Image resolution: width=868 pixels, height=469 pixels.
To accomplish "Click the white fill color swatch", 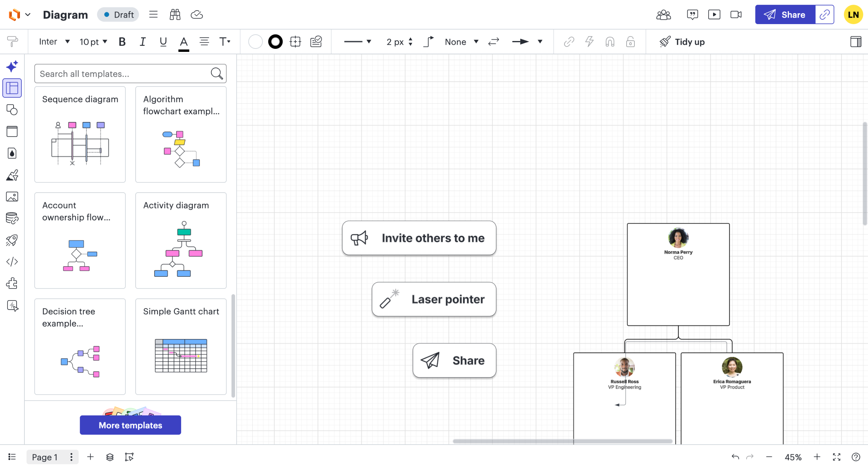I will [255, 42].
